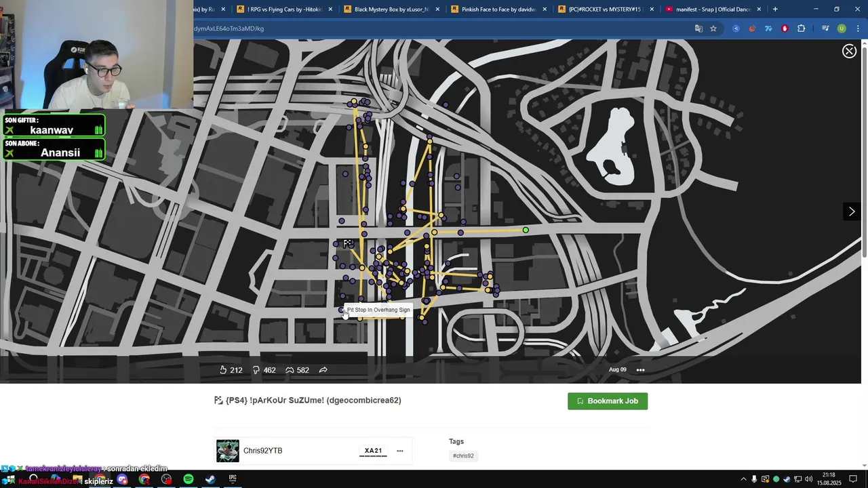Go to next image with right arrow
Image resolution: width=868 pixels, height=488 pixels.
[852, 211]
